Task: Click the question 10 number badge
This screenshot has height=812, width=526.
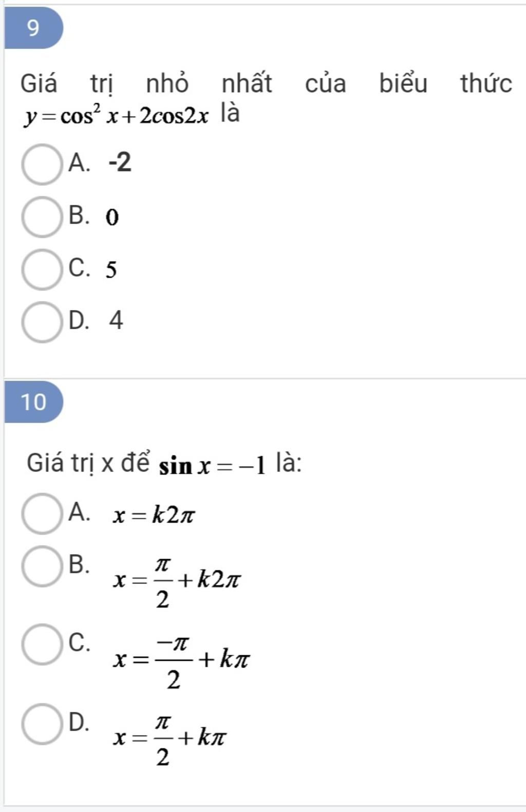Action: (33, 402)
